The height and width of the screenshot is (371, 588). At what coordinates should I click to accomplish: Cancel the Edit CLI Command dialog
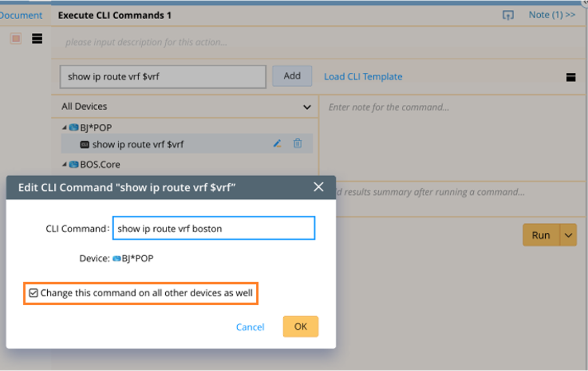point(250,327)
